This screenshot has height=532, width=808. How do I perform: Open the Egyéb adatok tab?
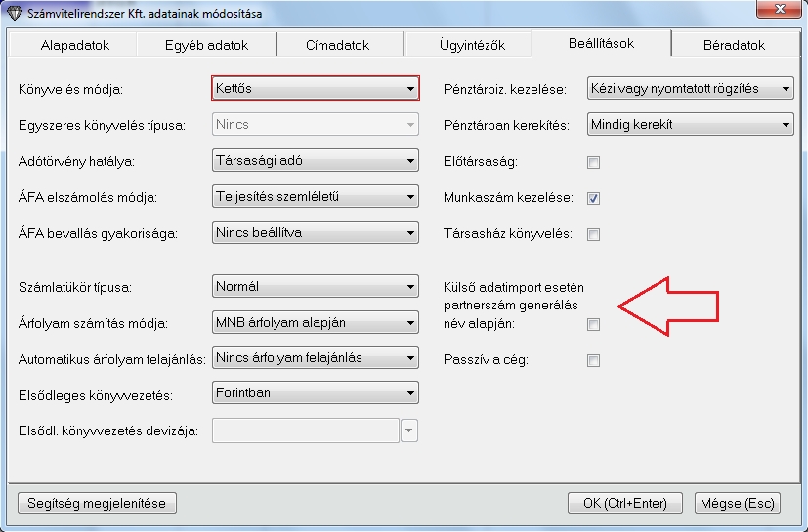(206, 45)
